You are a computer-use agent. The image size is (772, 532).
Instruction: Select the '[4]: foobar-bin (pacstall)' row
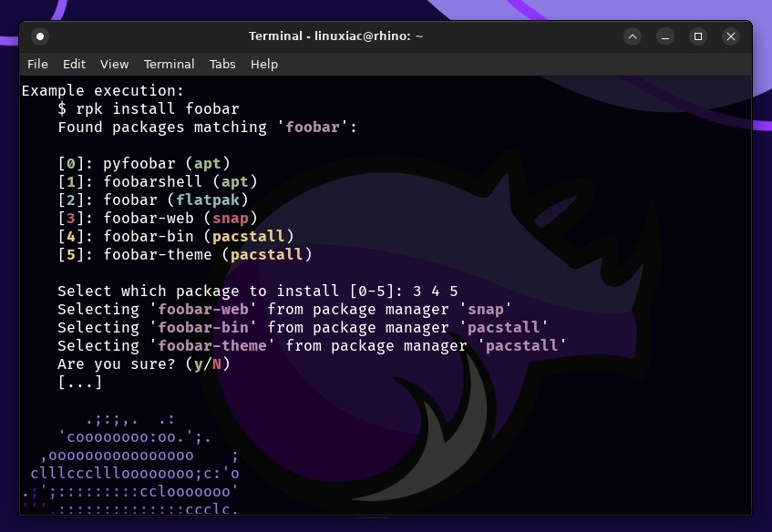176,236
